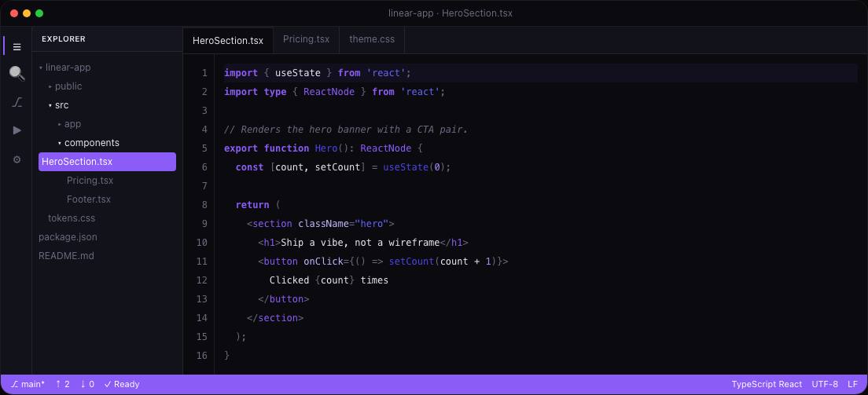Click 'Clicked {count} times' text

click(329, 280)
